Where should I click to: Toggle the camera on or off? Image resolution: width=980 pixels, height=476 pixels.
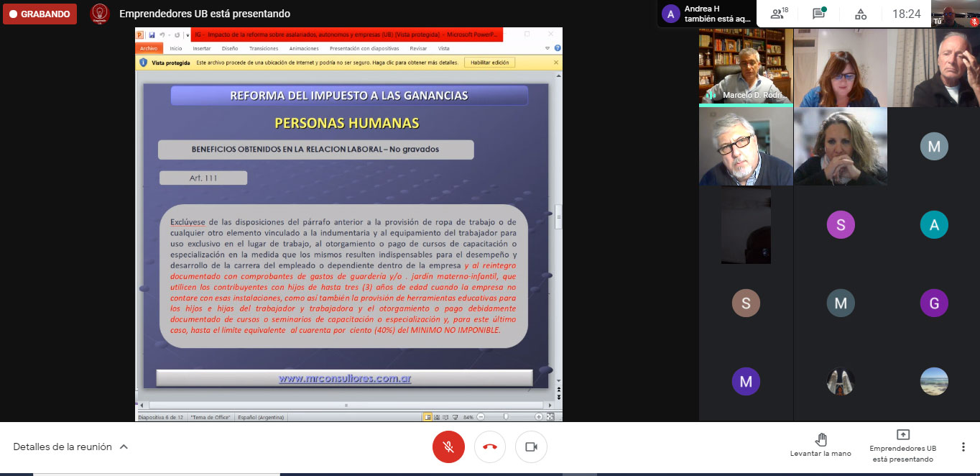pos(532,447)
